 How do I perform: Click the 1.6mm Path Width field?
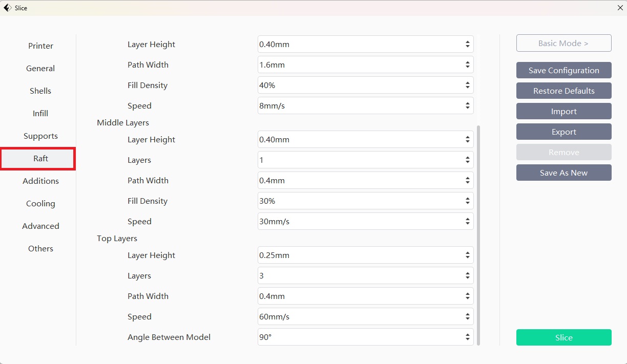coord(359,65)
